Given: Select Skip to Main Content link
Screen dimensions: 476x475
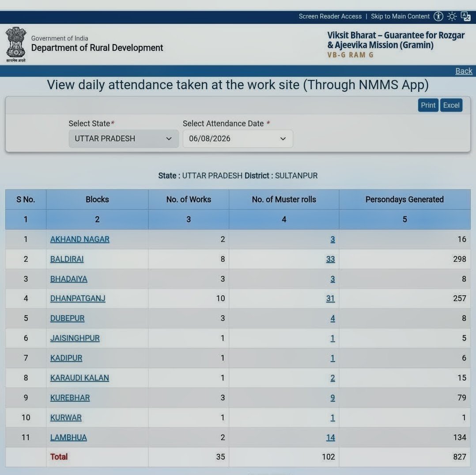Looking at the screenshot, I should (400, 16).
